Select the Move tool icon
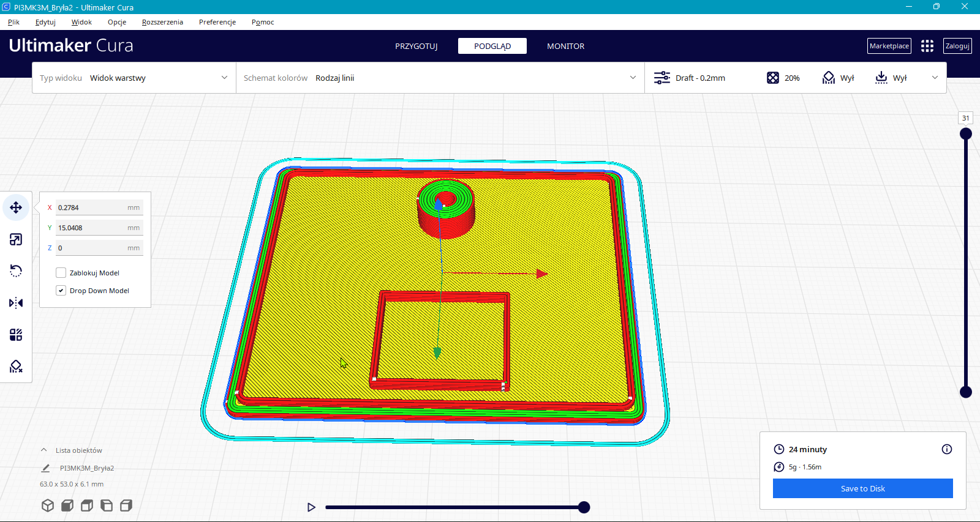This screenshot has width=980, height=522. [16, 207]
